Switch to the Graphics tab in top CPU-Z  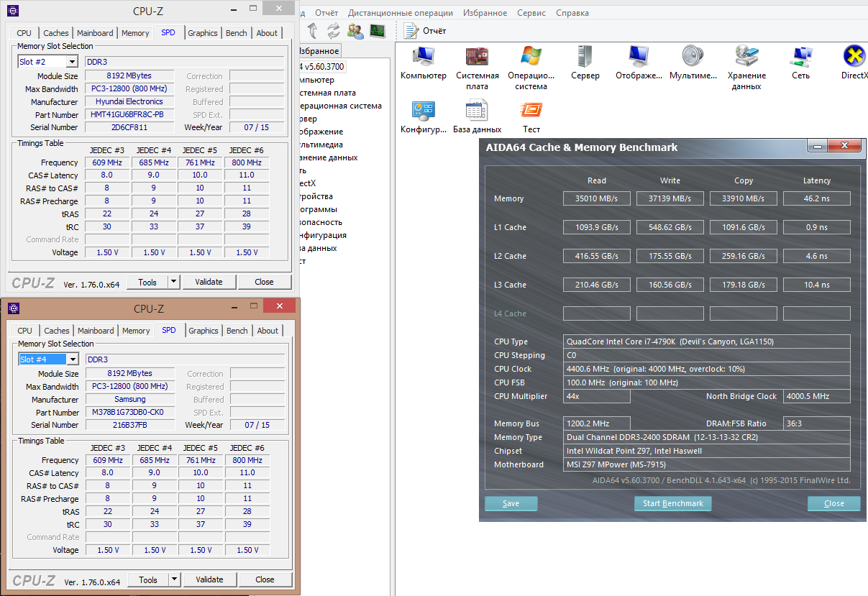[x=203, y=33]
